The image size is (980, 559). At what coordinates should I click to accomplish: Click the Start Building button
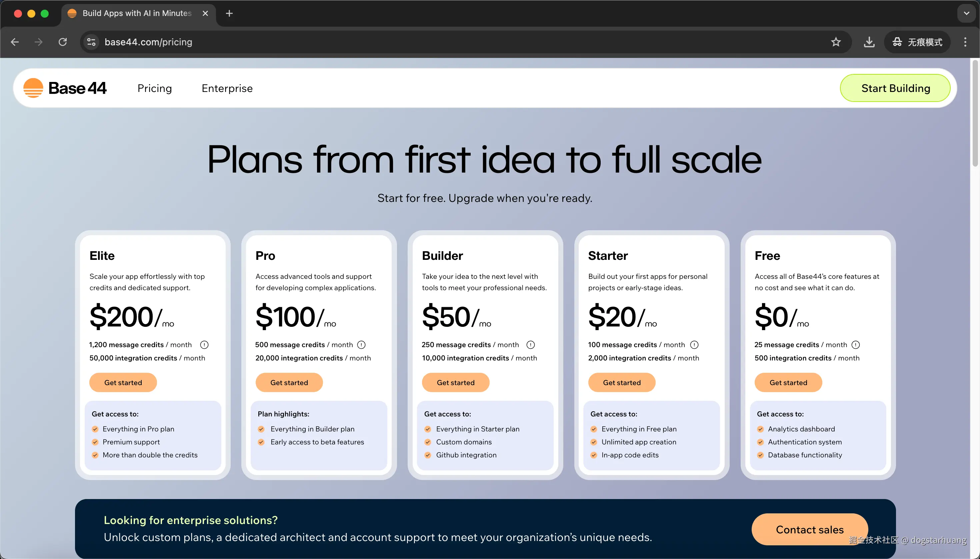895,88
